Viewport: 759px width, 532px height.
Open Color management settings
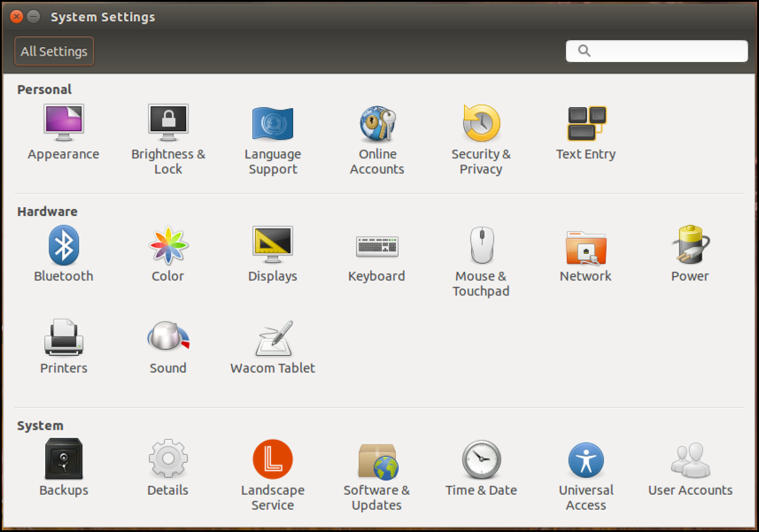tap(167, 255)
